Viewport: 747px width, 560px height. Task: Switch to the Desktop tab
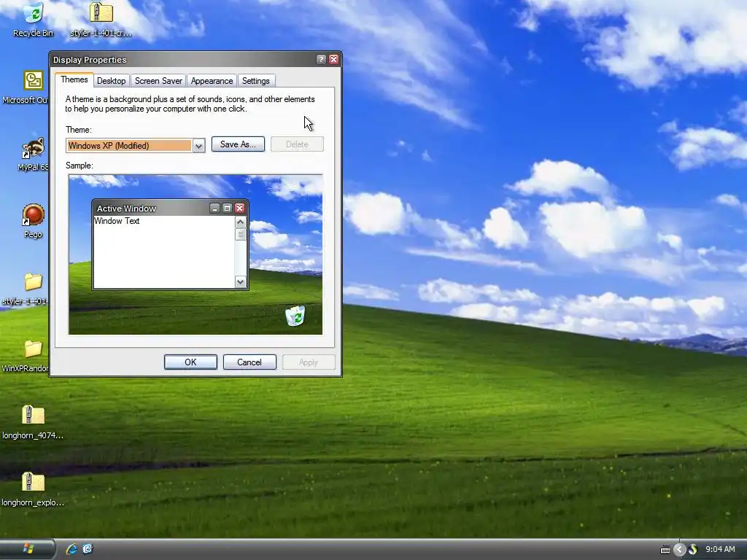click(112, 81)
